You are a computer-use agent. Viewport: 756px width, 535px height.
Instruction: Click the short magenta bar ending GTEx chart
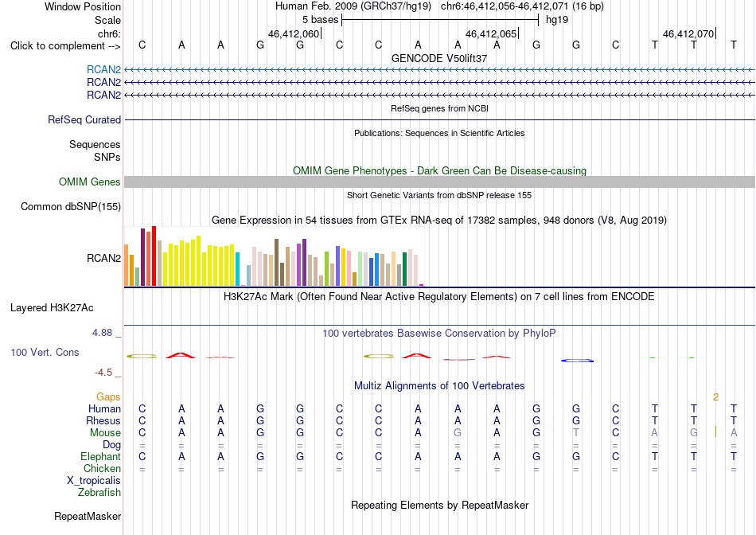tap(422, 285)
